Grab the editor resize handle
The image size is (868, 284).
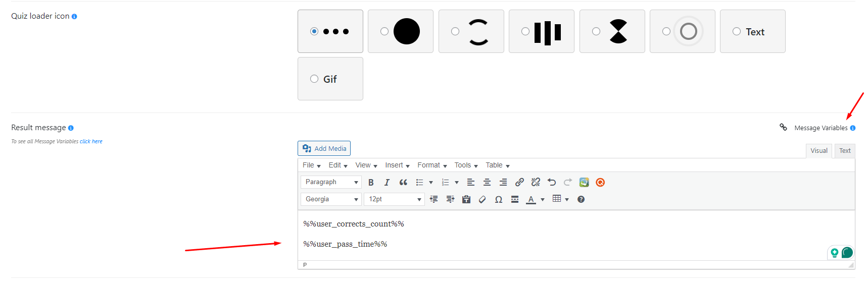tap(851, 265)
